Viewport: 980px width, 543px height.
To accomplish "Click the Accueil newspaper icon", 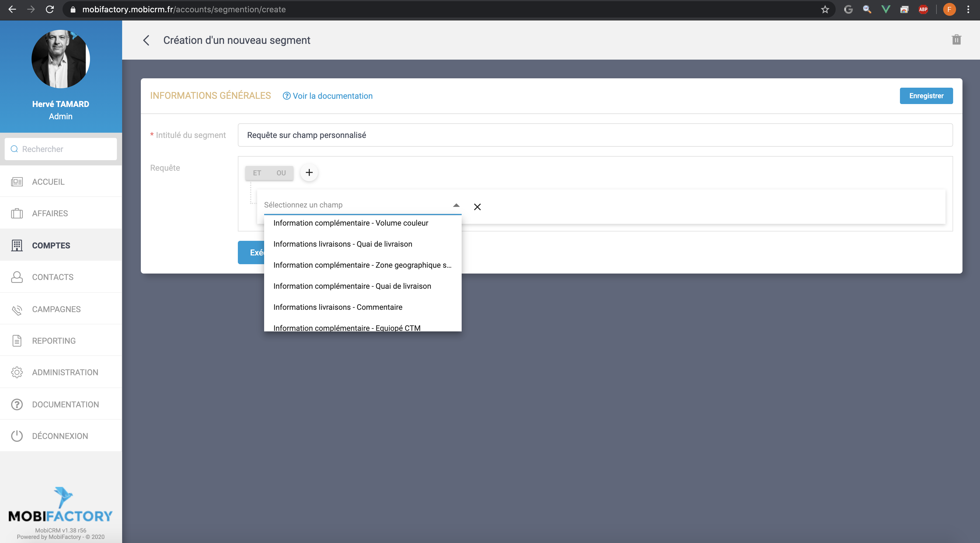I will point(17,182).
